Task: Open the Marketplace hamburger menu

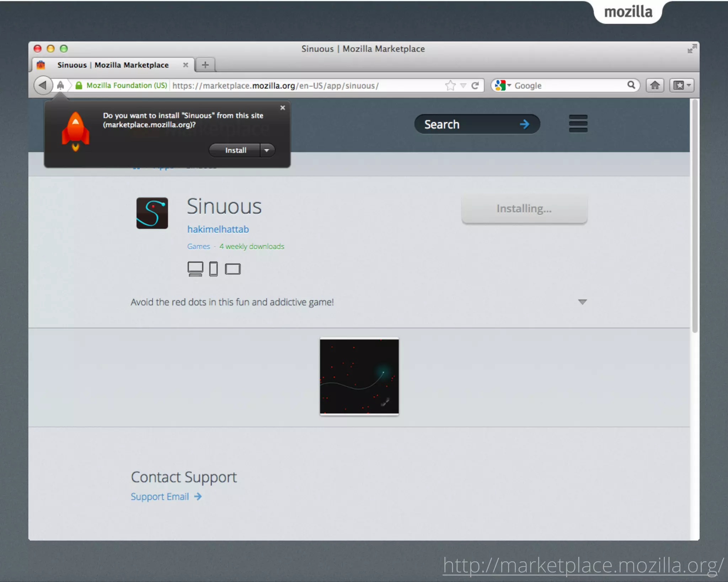Action: (x=578, y=124)
